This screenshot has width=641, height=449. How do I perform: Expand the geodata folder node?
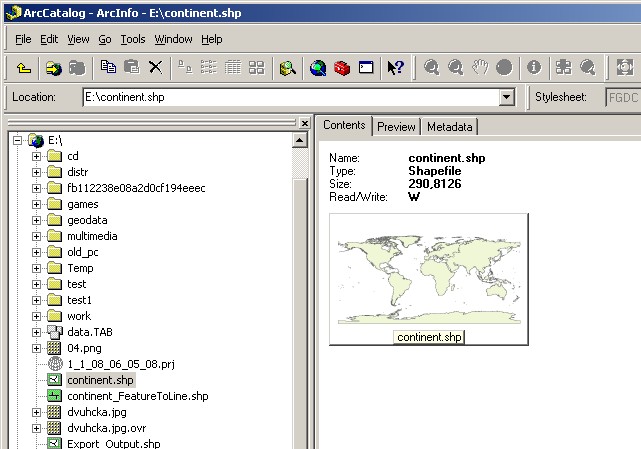click(37, 220)
